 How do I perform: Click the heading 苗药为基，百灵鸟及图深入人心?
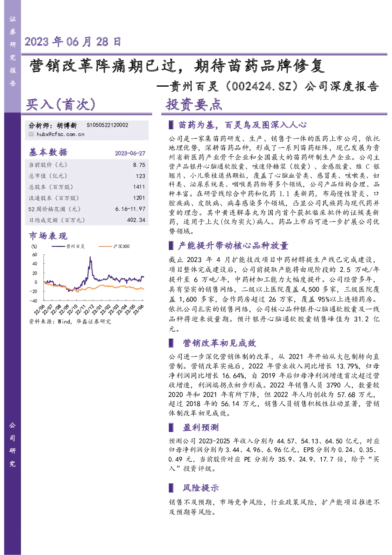(242, 125)
